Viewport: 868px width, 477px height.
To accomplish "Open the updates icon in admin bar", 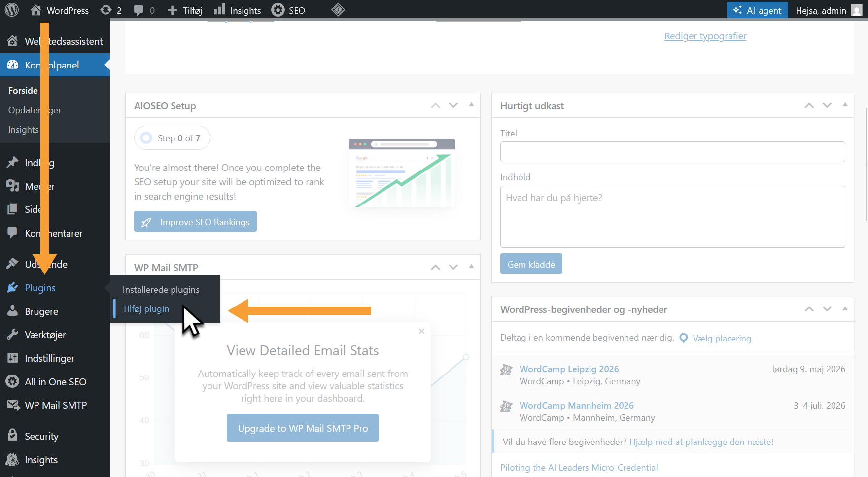I will (106, 10).
